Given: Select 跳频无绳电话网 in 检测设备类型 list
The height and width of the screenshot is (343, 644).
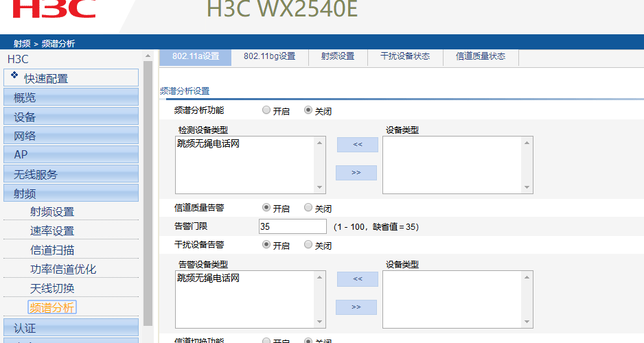Looking at the screenshot, I should [x=208, y=143].
